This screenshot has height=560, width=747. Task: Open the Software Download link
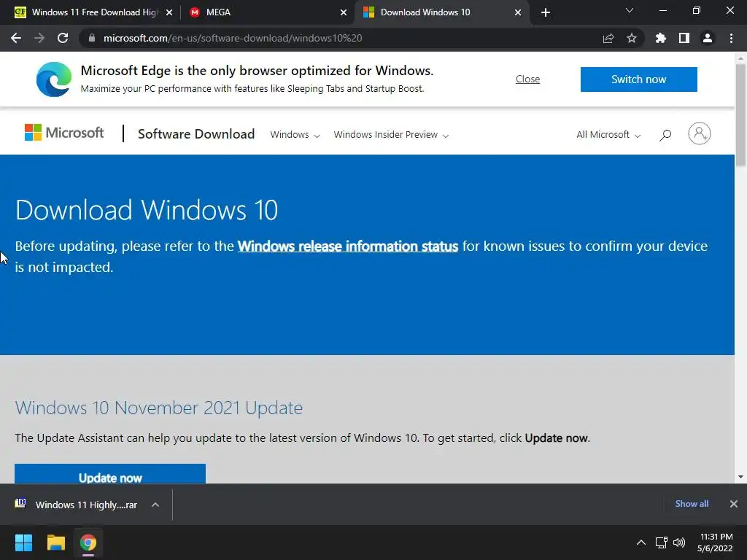point(196,134)
